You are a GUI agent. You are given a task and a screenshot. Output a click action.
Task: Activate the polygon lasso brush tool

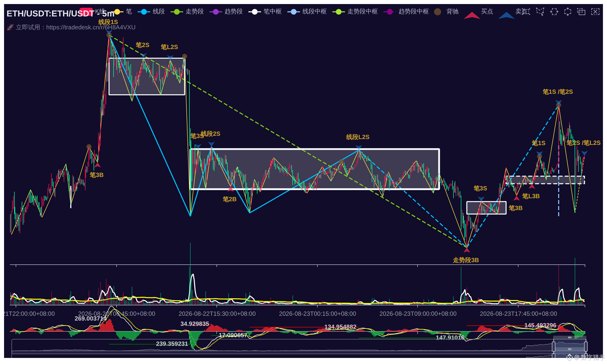click(540, 12)
